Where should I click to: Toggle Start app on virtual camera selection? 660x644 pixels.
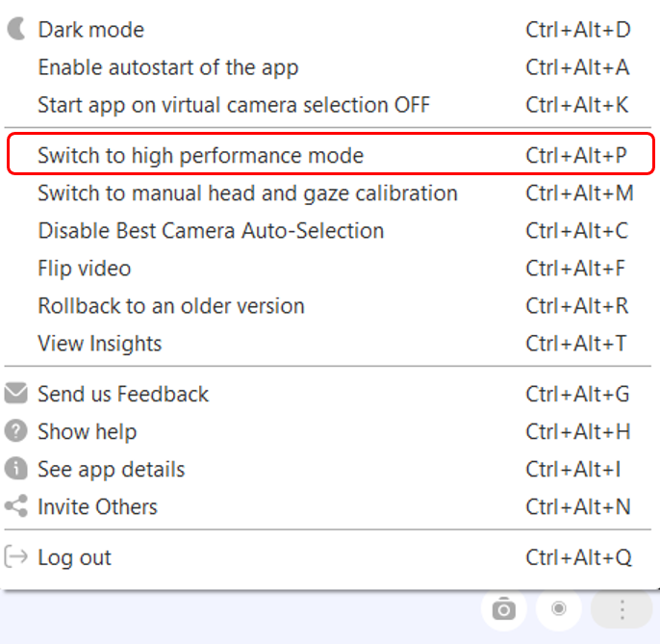coord(233,105)
